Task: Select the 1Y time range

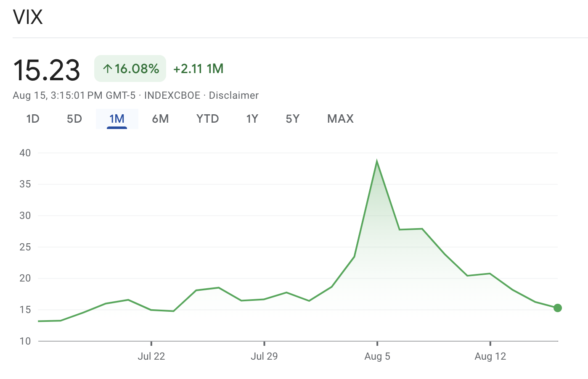Action: pyautogui.click(x=252, y=119)
